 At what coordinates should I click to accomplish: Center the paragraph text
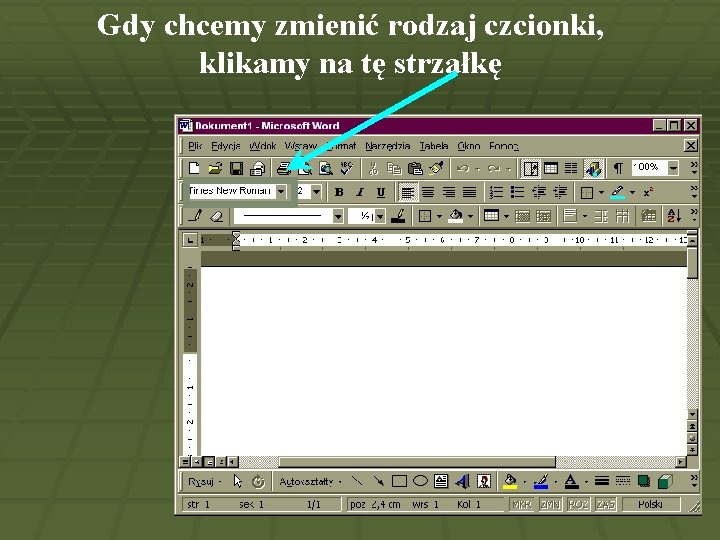(x=428, y=192)
